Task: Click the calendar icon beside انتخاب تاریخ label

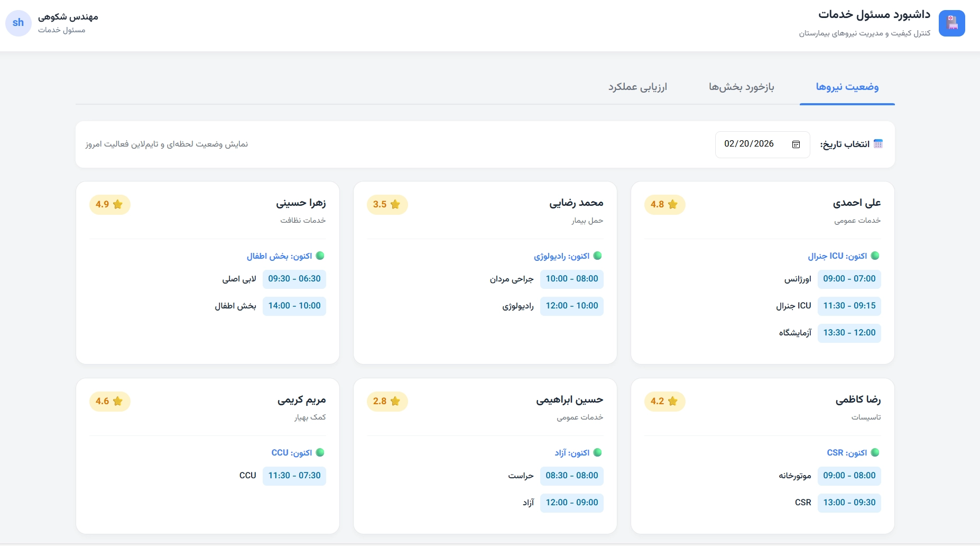Action: pyautogui.click(x=878, y=144)
